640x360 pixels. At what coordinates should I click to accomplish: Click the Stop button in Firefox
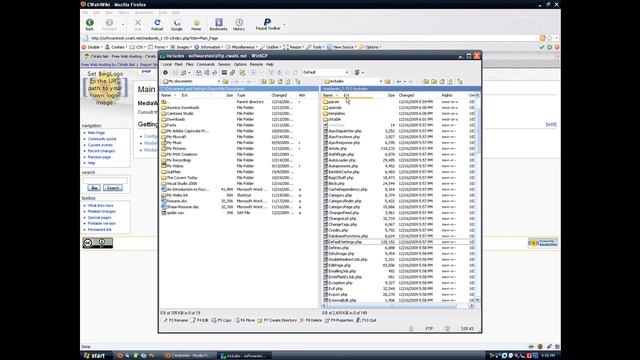tap(138, 24)
